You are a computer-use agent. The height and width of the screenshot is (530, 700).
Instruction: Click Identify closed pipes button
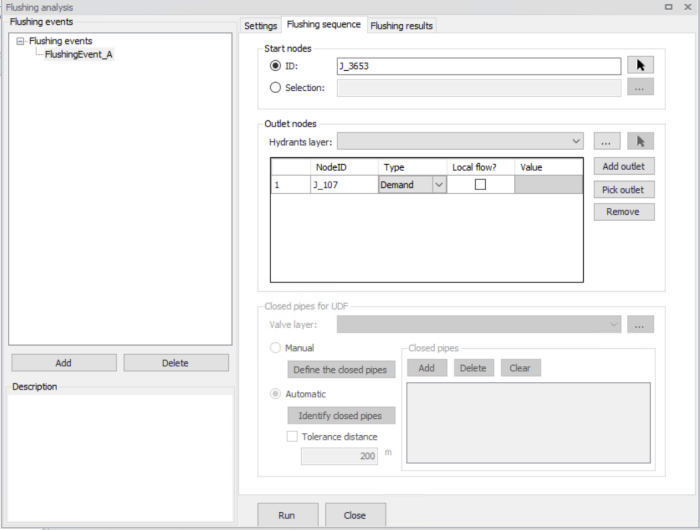[341, 416]
